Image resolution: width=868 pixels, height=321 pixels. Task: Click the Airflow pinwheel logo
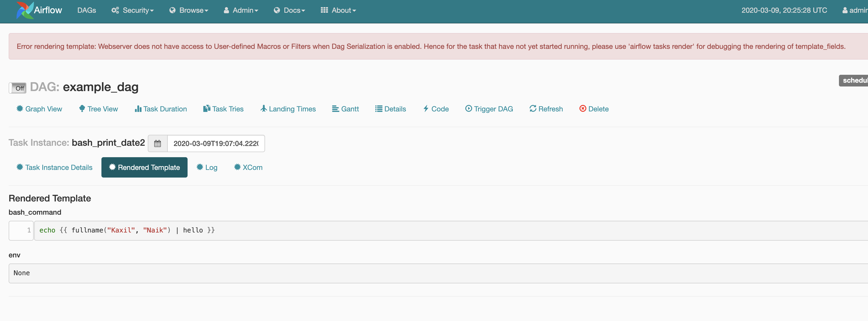click(25, 10)
